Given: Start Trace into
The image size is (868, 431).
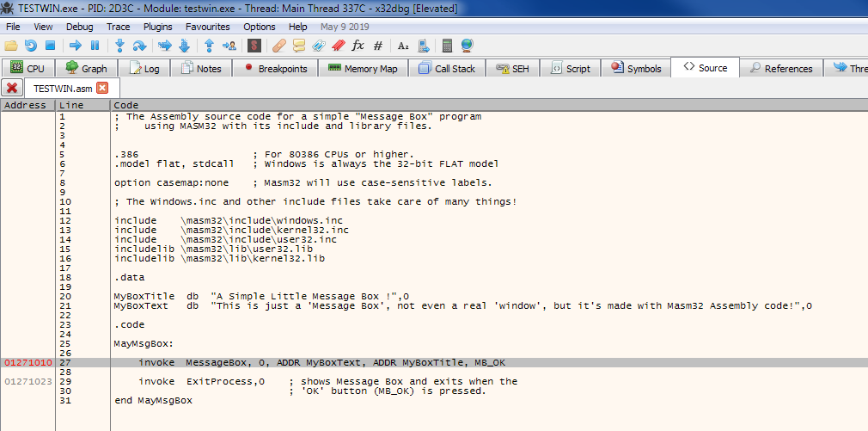Looking at the screenshot, I should point(164,46).
